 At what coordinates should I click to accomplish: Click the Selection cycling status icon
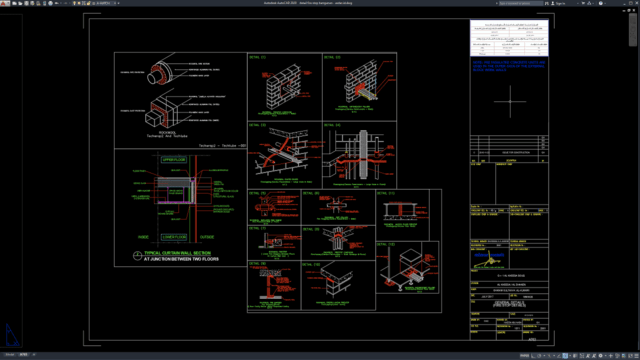(x=582, y=356)
